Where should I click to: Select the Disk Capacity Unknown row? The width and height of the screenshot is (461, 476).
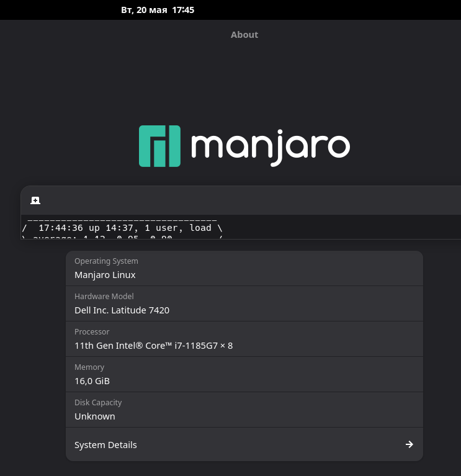tap(244, 410)
